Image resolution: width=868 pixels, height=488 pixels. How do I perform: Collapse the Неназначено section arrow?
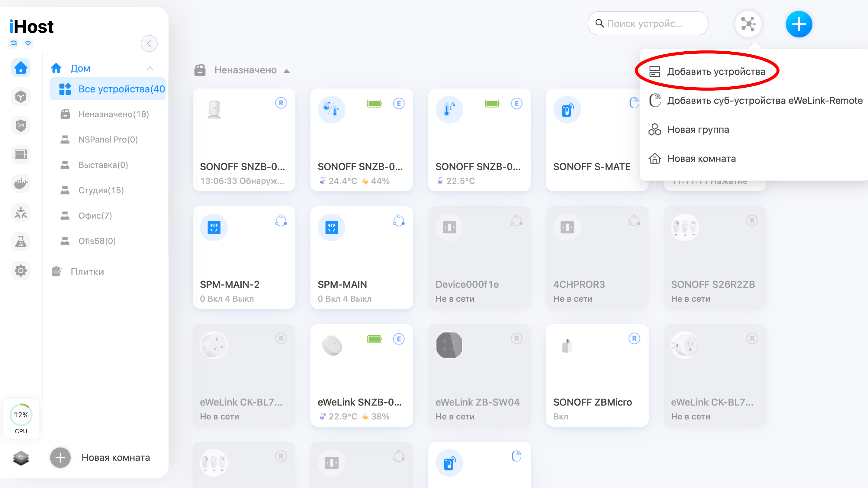click(286, 71)
